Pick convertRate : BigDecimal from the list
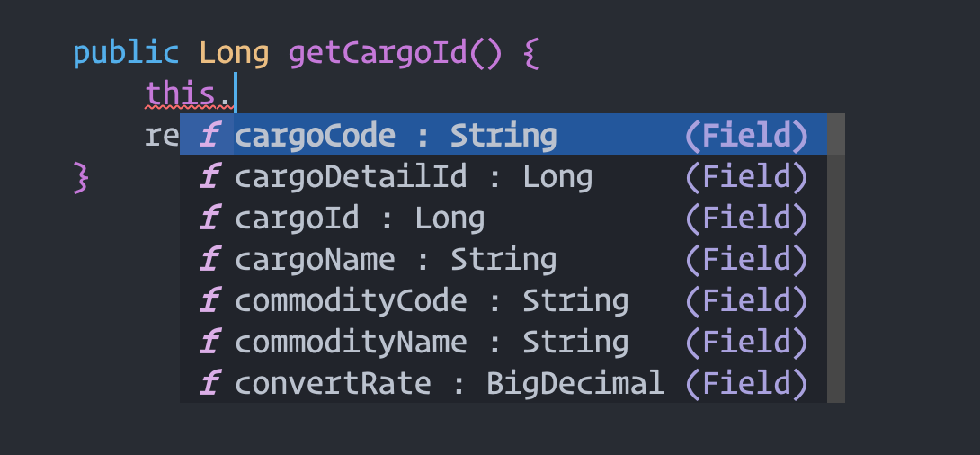 [x=450, y=384]
